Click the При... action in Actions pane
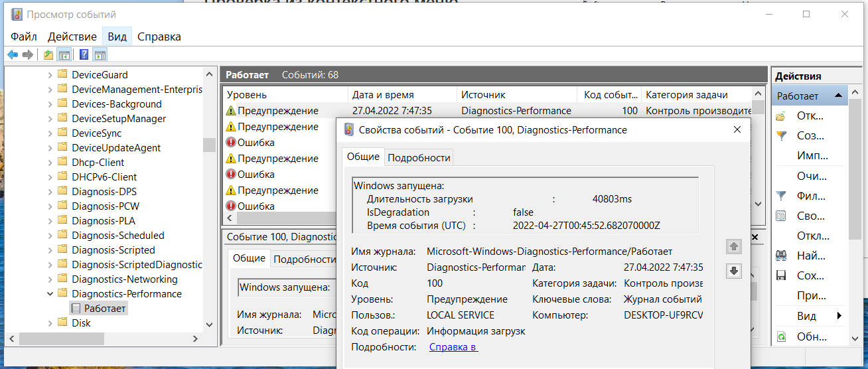 click(810, 295)
